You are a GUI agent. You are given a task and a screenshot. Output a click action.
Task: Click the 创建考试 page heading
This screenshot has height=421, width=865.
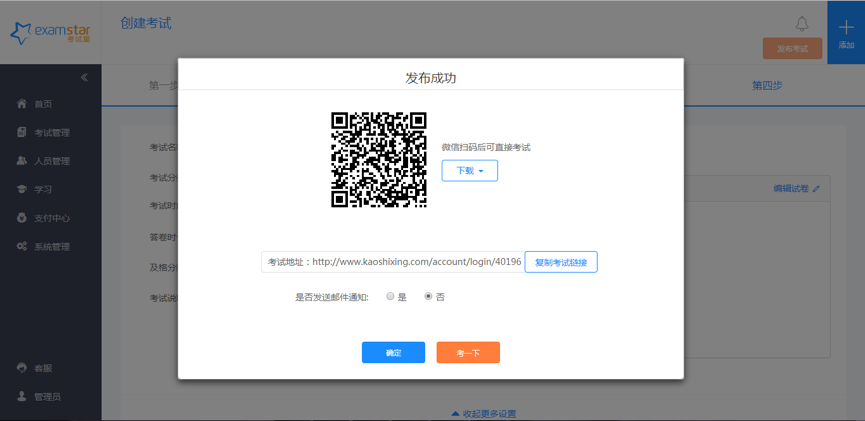pyautogui.click(x=146, y=23)
